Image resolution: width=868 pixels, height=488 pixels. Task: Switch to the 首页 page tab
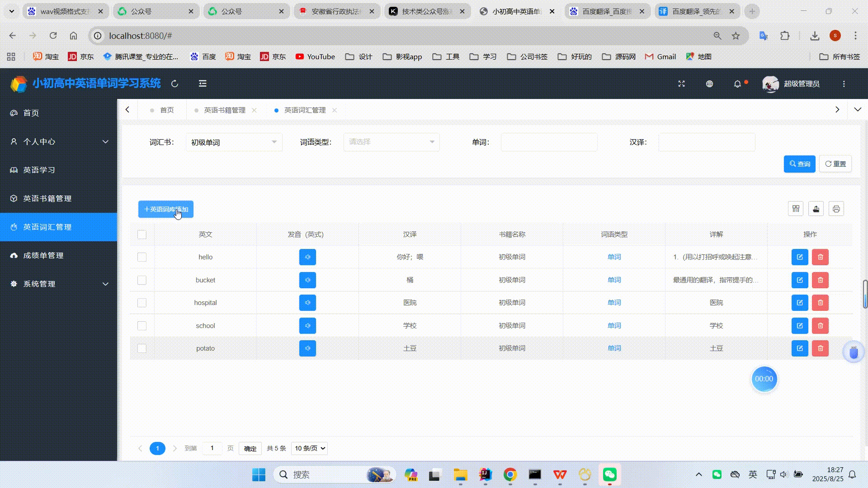tap(162, 110)
